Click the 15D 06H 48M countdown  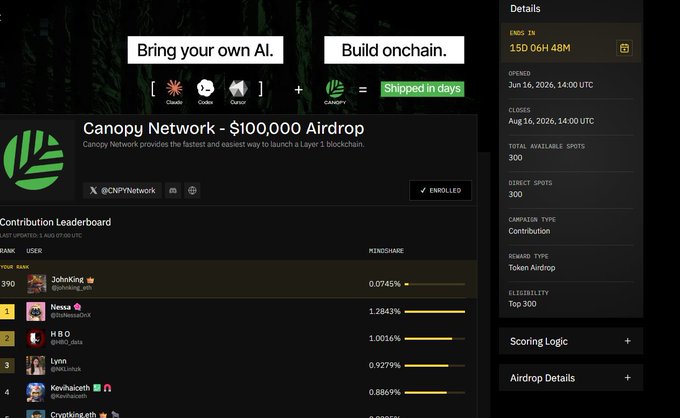tap(540, 48)
